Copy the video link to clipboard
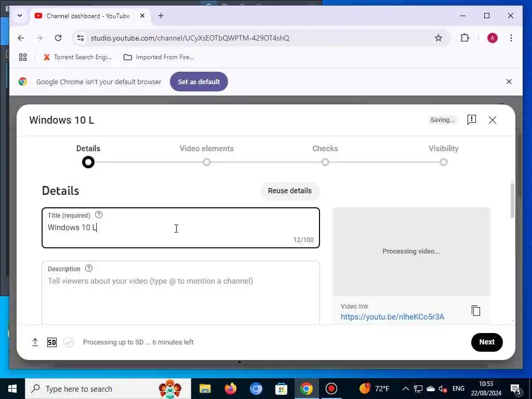 click(476, 311)
